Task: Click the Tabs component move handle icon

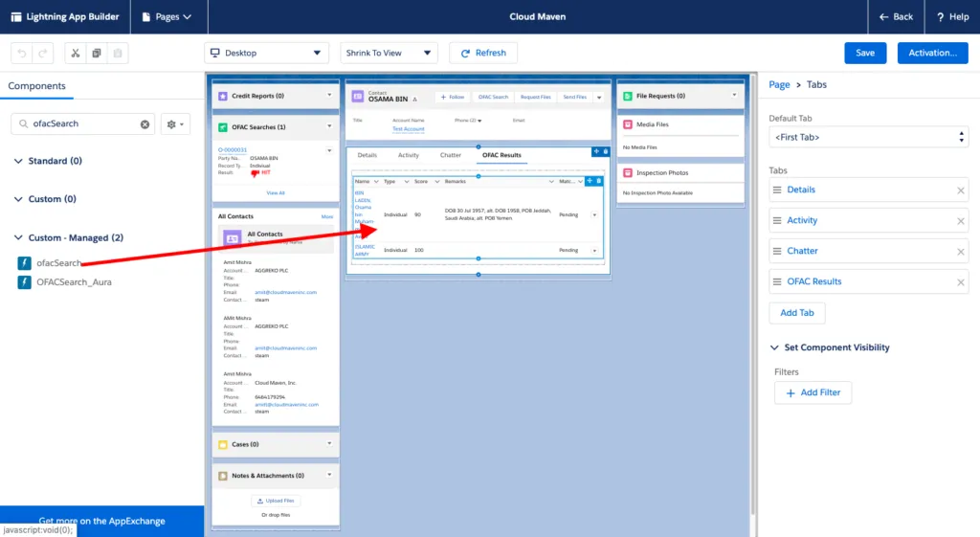Action: (596, 152)
